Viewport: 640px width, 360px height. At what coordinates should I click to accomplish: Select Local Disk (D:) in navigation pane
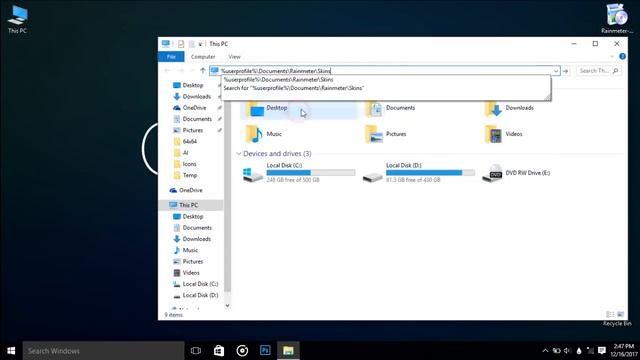(x=200, y=295)
